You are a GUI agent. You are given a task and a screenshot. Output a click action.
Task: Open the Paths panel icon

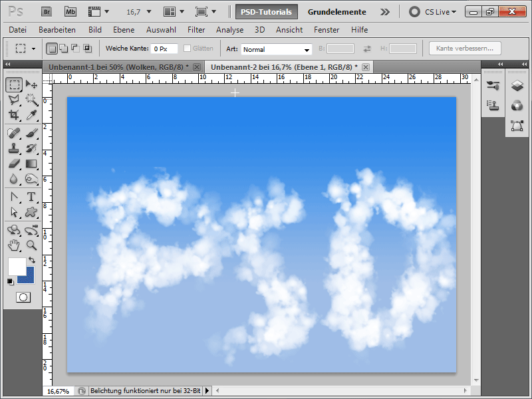[x=517, y=126]
